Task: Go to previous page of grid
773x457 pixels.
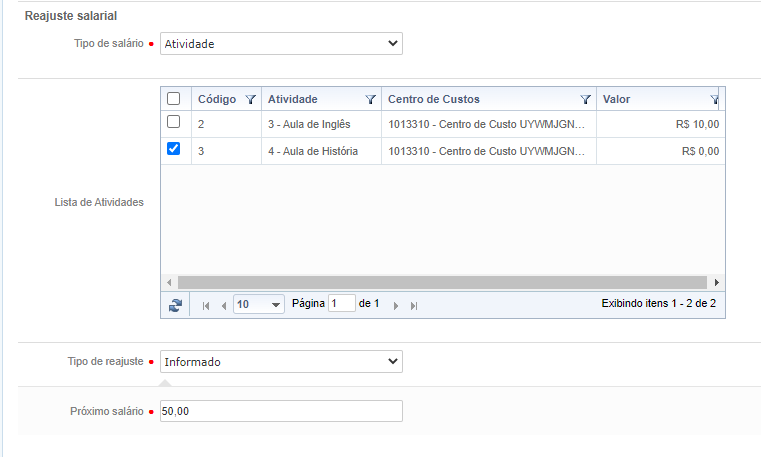Action: tap(223, 305)
